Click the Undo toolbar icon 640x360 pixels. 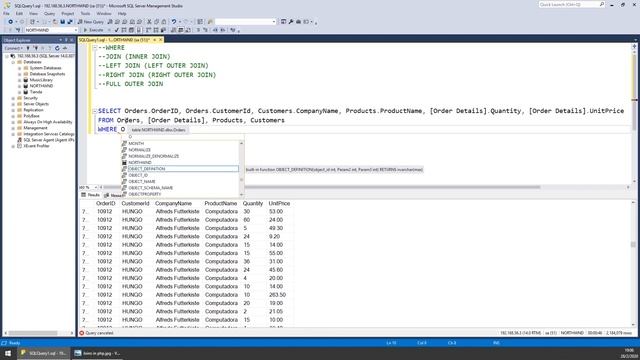click(x=174, y=22)
